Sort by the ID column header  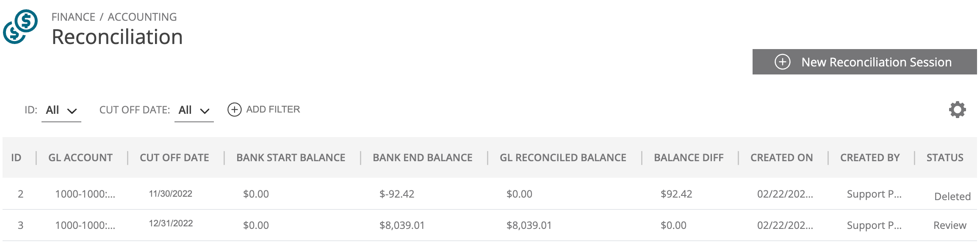pyautogui.click(x=16, y=157)
